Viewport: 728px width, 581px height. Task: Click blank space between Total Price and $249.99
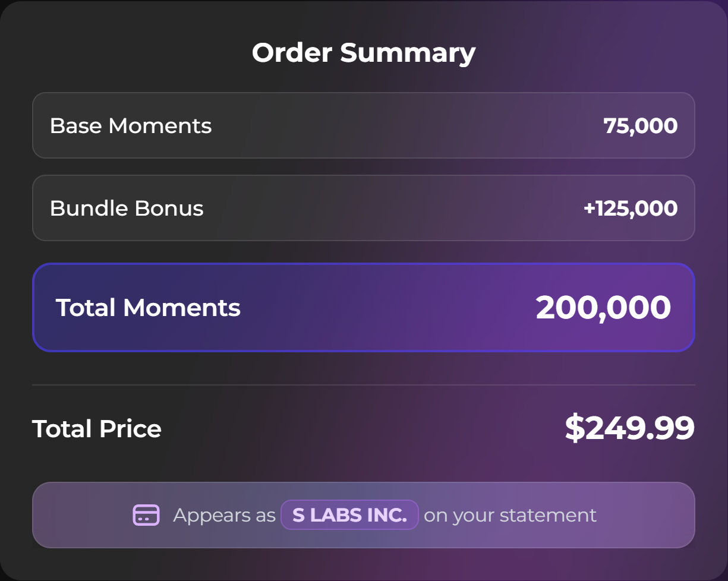pyautogui.click(x=363, y=429)
